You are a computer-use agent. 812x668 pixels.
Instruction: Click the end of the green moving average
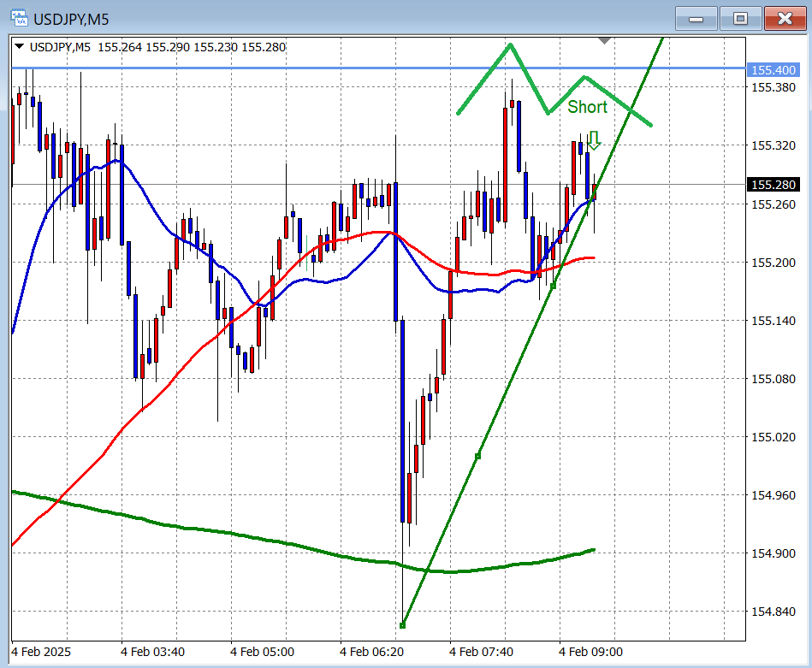coord(593,550)
